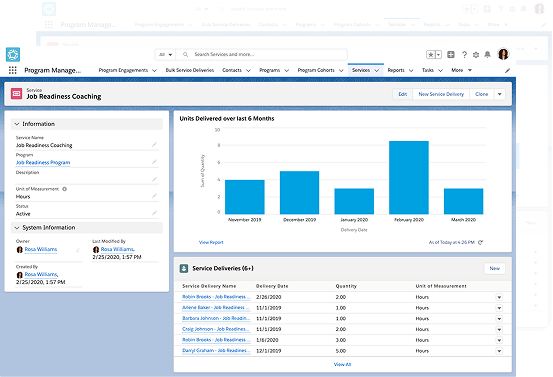Open Robin Brooks delivery dated 2/26/2020

[x=216, y=297]
